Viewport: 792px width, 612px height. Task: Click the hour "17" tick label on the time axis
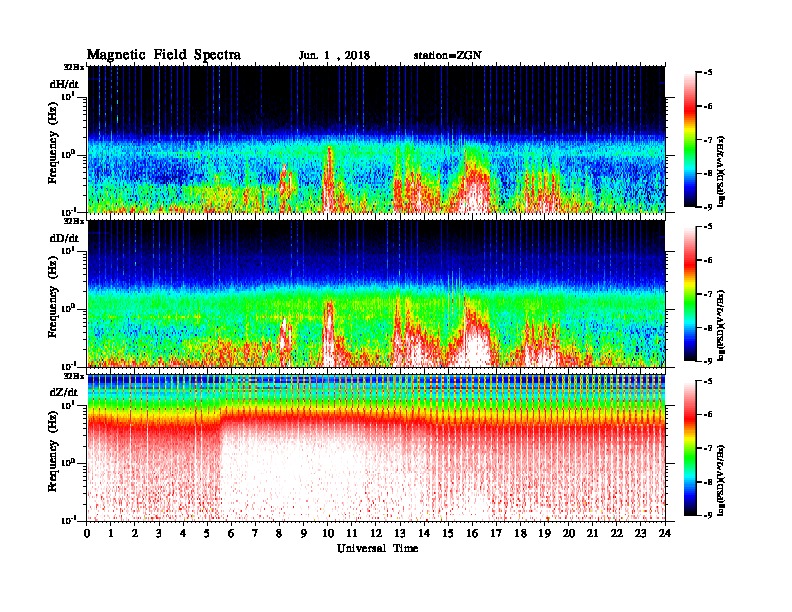pos(497,533)
